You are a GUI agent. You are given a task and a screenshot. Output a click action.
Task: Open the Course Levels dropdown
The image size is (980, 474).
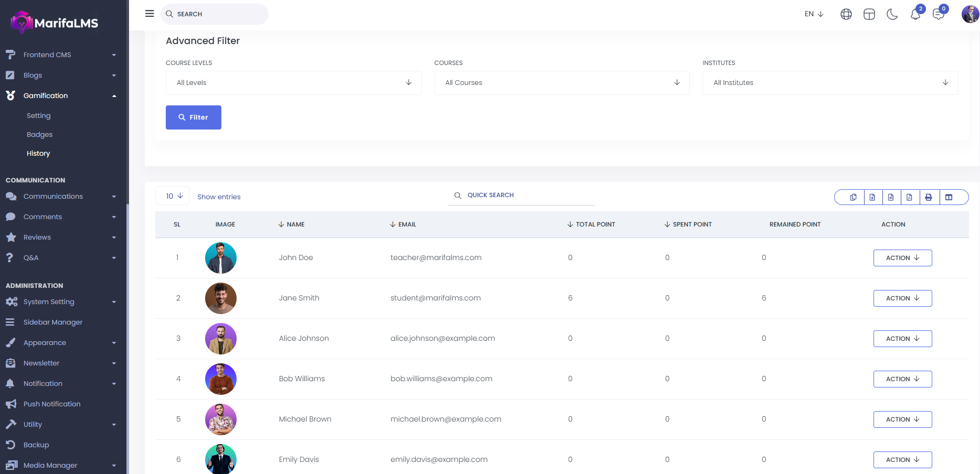click(293, 83)
